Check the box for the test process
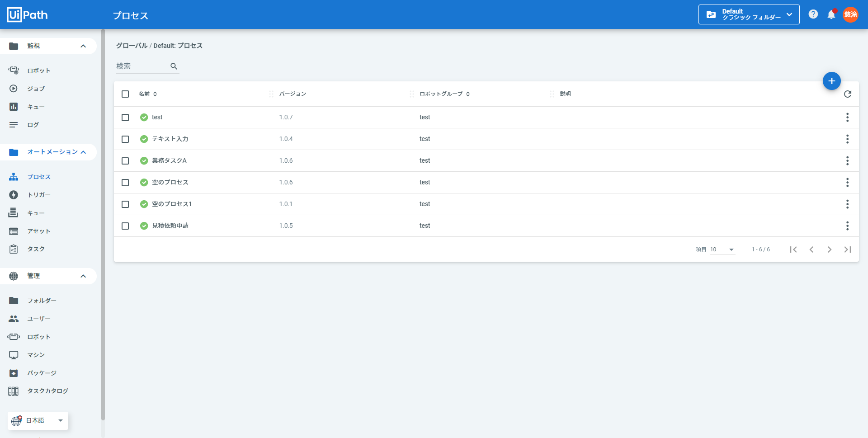Viewport: 868px width, 438px height. tap(125, 118)
